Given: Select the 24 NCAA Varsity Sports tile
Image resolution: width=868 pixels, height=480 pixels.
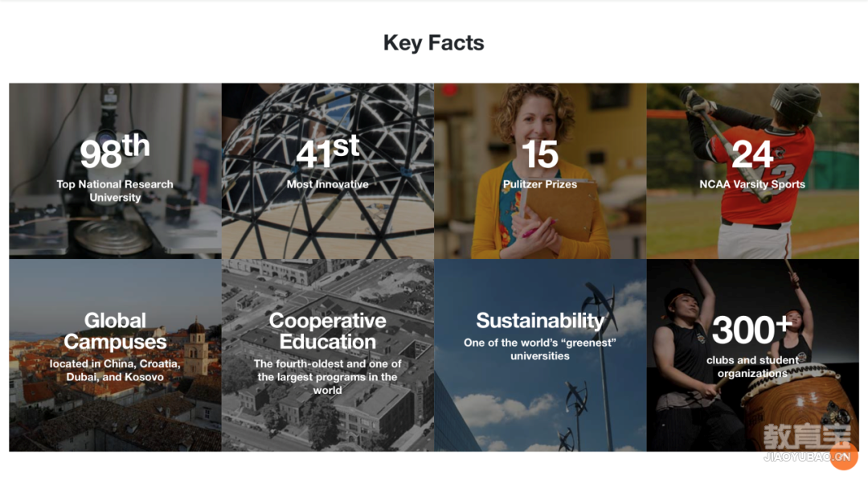Looking at the screenshot, I should [753, 171].
